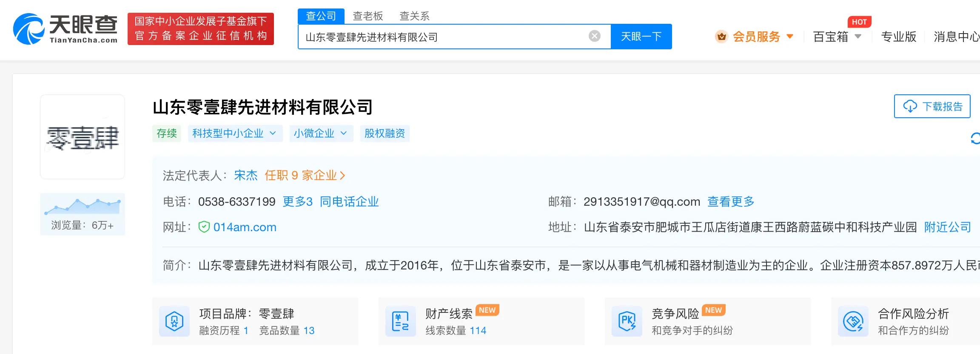Open 会员服务 menu item

tap(756, 37)
